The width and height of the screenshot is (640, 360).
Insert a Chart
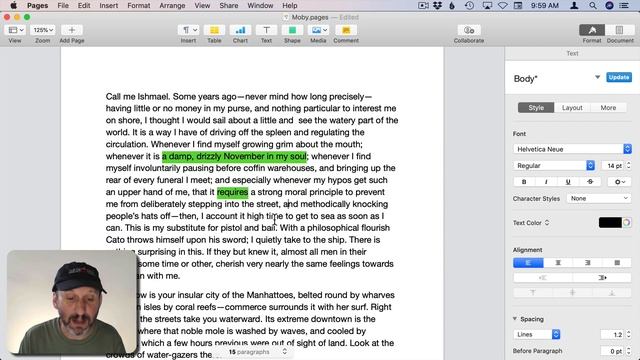point(240,30)
